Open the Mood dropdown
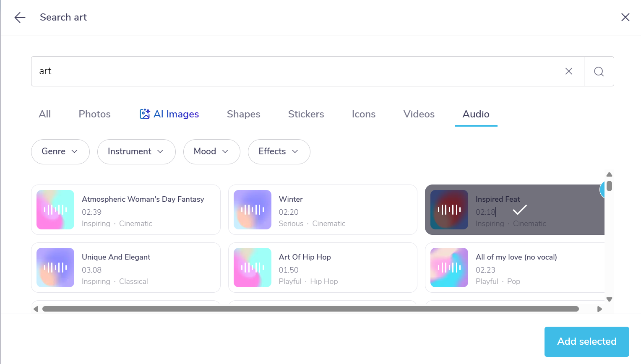Screen dimensions: 641x364 211,151
